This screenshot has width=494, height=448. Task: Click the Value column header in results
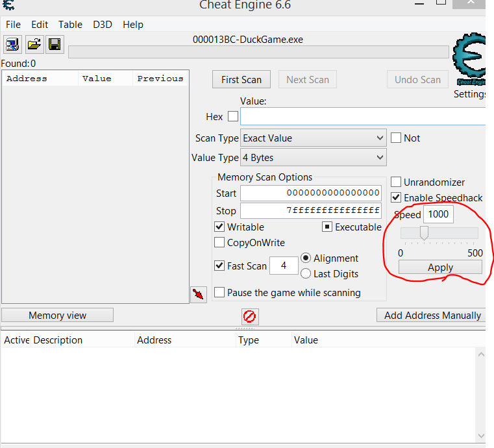[x=106, y=78]
